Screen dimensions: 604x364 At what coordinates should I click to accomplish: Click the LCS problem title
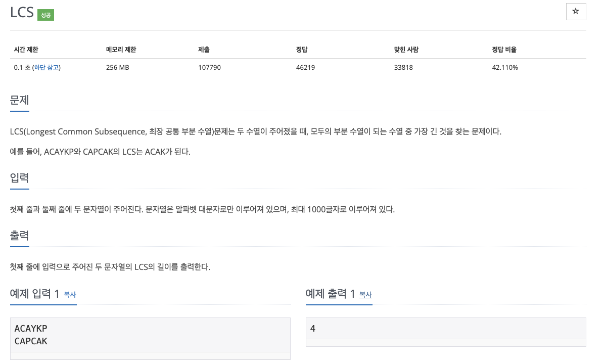(22, 13)
